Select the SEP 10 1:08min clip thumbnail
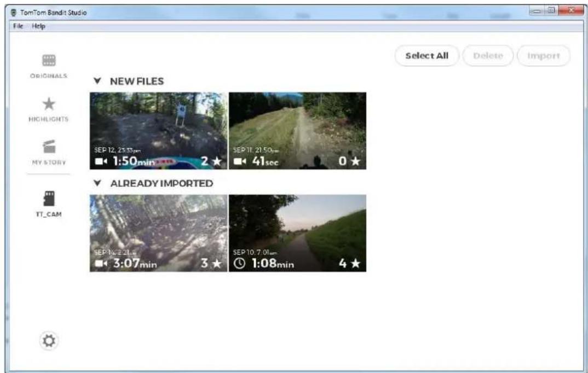The width and height of the screenshot is (588, 373). coord(297,233)
